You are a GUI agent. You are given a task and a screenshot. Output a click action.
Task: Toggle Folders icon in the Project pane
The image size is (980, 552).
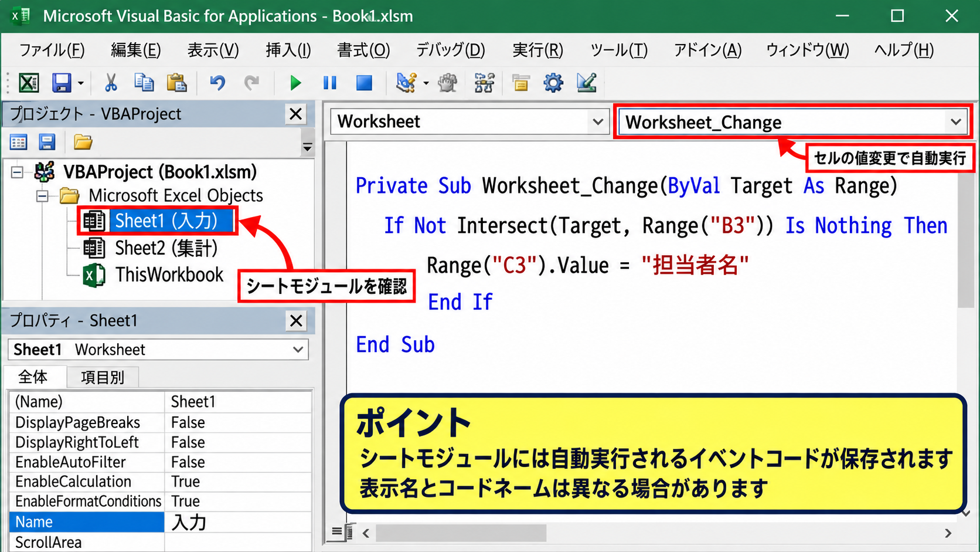point(83,142)
